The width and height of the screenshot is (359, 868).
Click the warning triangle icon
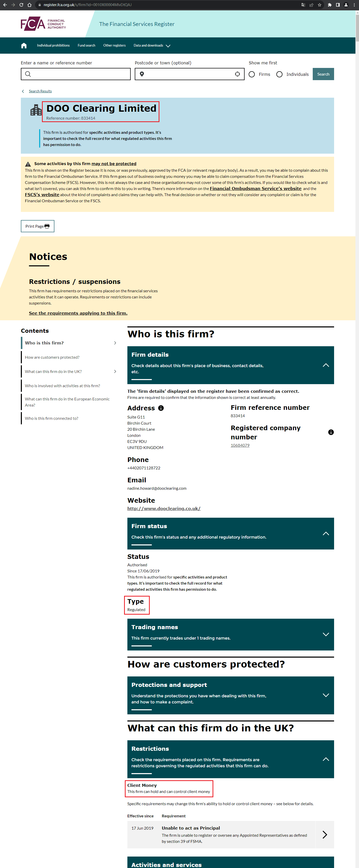(28, 164)
